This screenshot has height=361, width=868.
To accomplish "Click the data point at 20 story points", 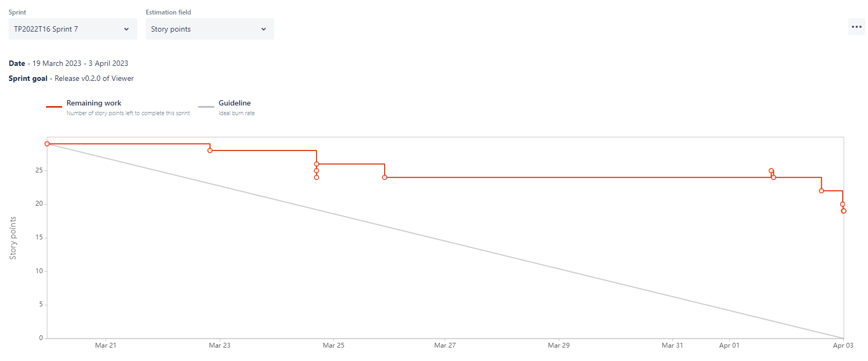I will 843,204.
